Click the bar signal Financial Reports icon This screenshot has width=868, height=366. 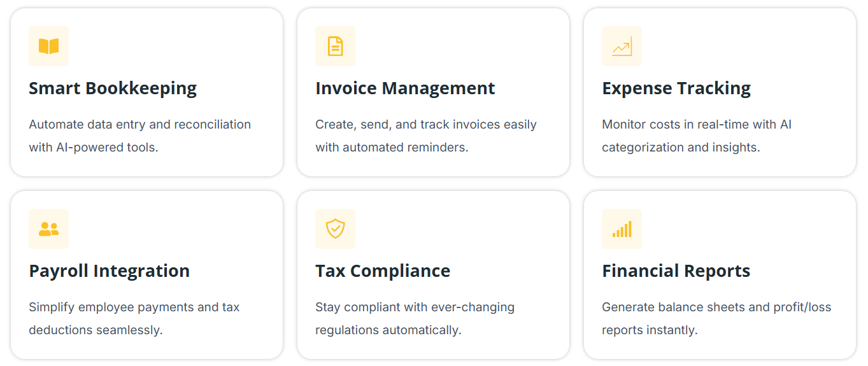pos(622,229)
